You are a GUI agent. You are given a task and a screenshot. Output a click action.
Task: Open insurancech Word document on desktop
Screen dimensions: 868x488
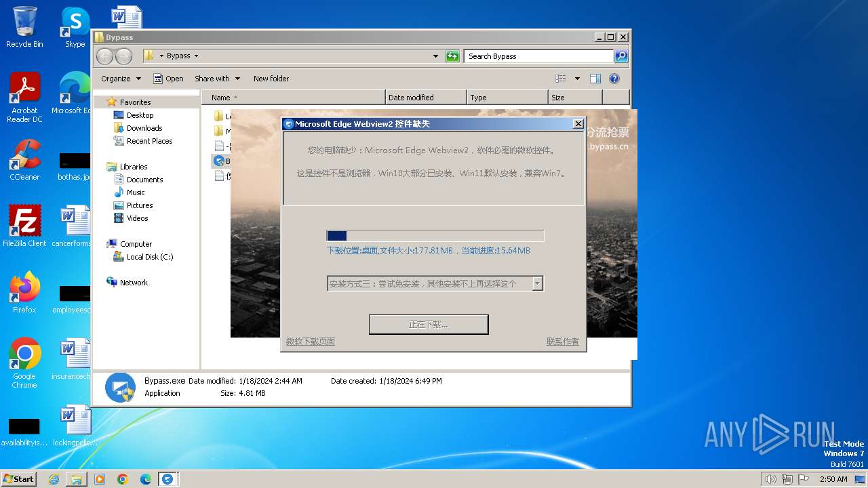pos(73,359)
